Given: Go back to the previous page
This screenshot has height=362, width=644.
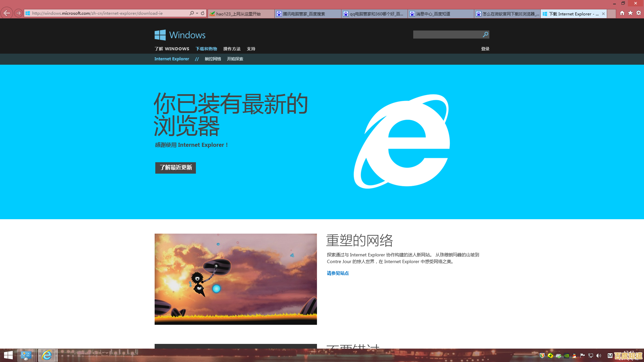Looking at the screenshot, I should [6, 13].
